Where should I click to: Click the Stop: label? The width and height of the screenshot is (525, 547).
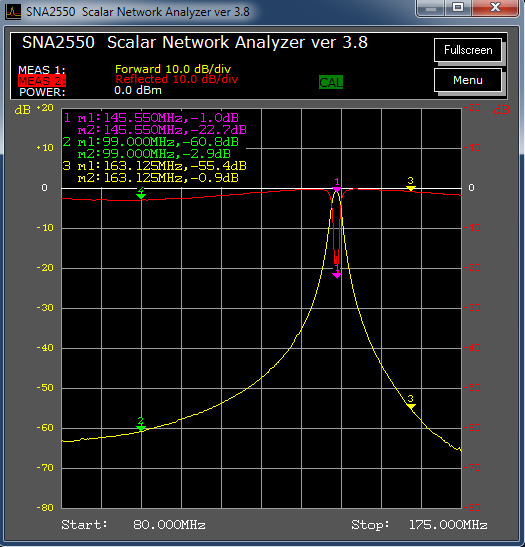click(x=370, y=525)
